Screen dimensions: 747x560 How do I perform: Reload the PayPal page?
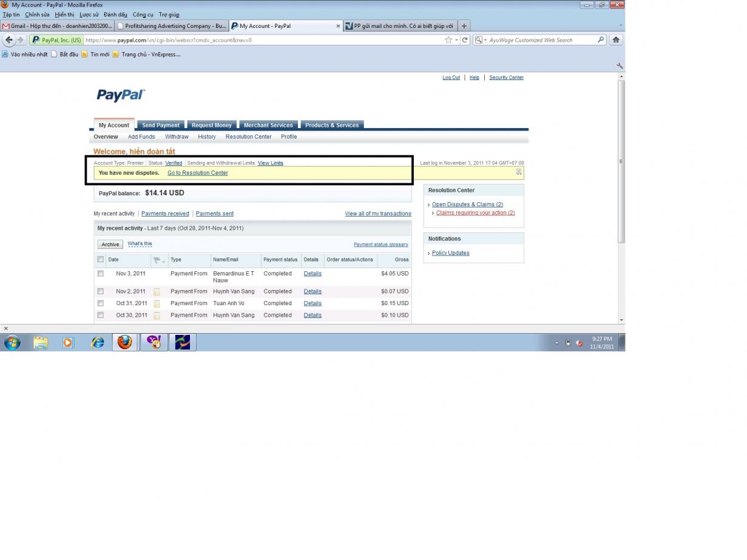point(465,40)
